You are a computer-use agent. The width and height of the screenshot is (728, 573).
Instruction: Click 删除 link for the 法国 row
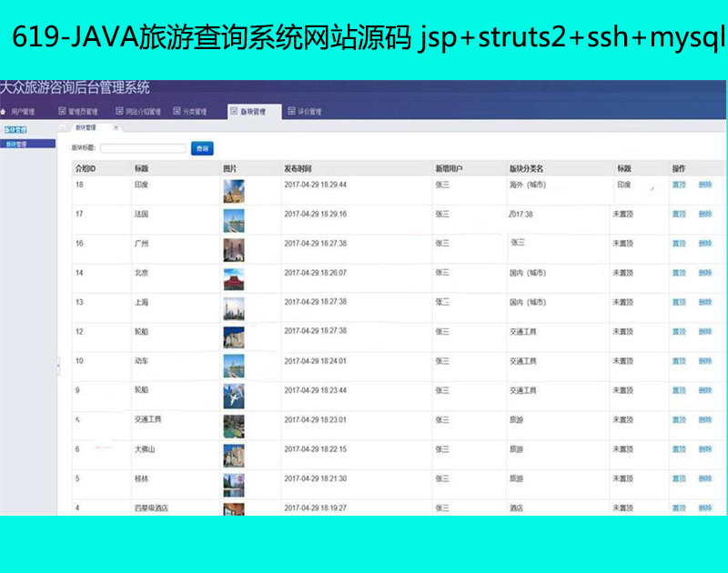[x=705, y=214]
